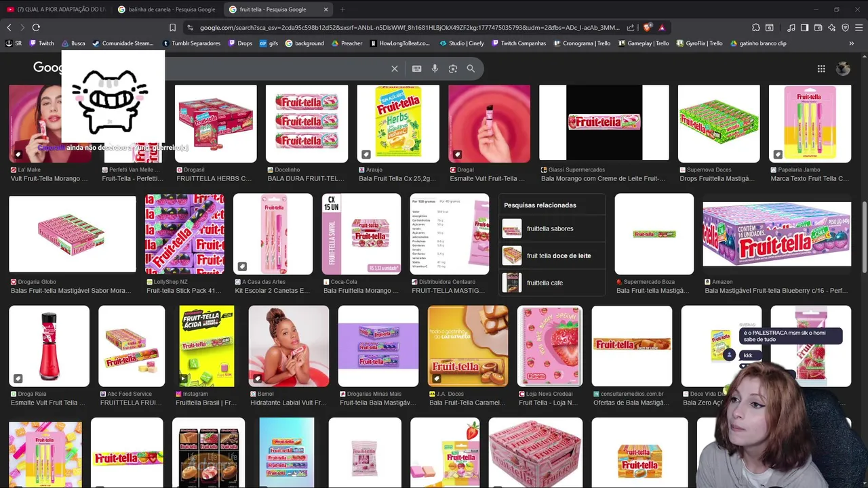Image resolution: width=868 pixels, height=488 pixels.
Task: Select related search 'fruittella cafe'
Action: pyautogui.click(x=552, y=283)
